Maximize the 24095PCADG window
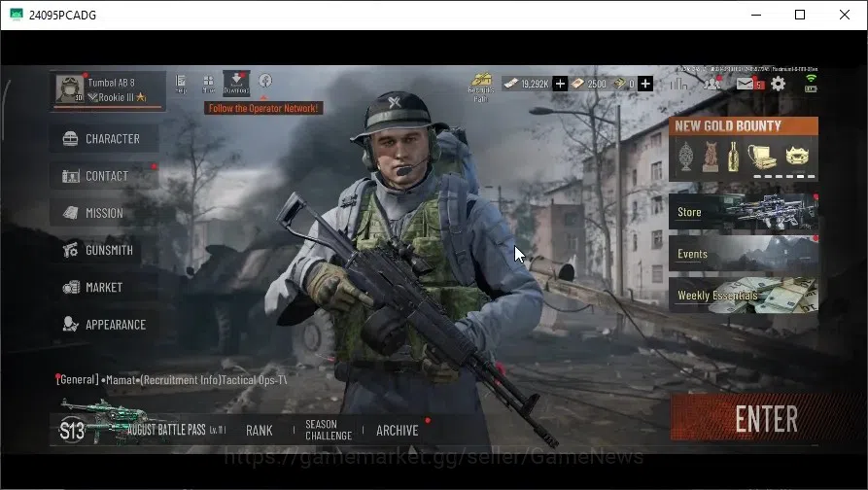 pos(800,15)
